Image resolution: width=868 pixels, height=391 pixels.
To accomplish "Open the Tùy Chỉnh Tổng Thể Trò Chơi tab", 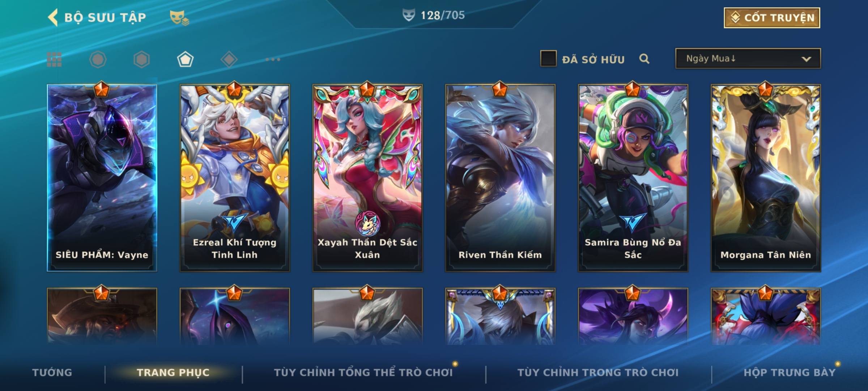I will [x=363, y=372].
